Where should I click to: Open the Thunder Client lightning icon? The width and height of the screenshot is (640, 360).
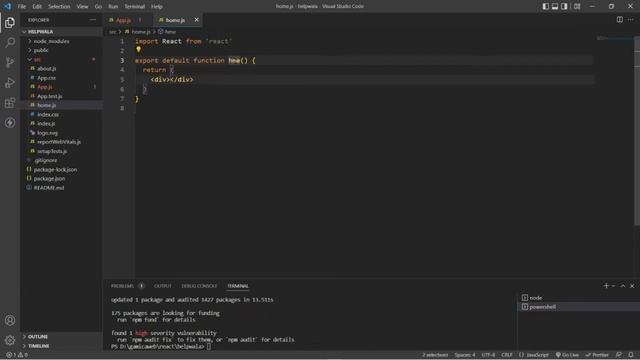click(x=10, y=123)
